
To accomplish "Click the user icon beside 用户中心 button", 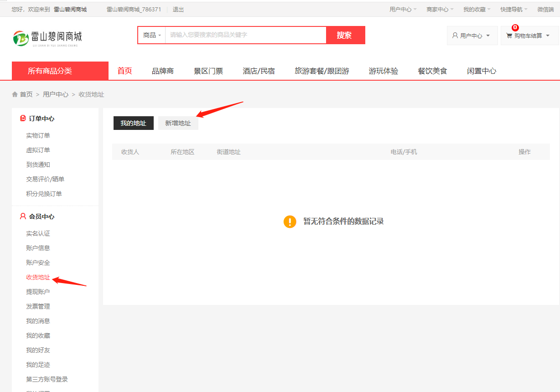I will tap(455, 36).
